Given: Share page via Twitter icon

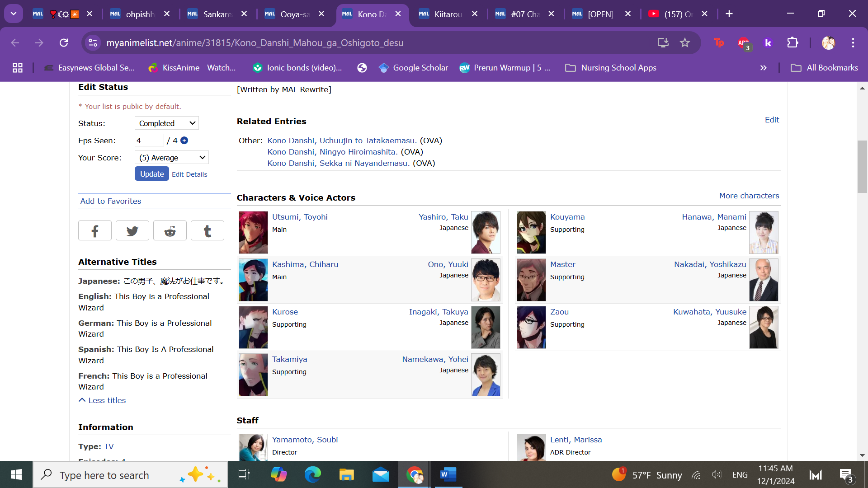Looking at the screenshot, I should [132, 231].
